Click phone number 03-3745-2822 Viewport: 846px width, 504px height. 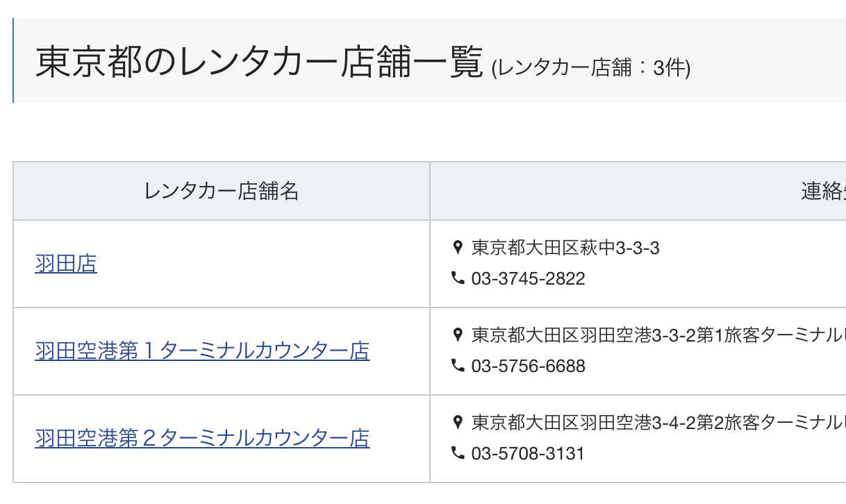(x=528, y=279)
